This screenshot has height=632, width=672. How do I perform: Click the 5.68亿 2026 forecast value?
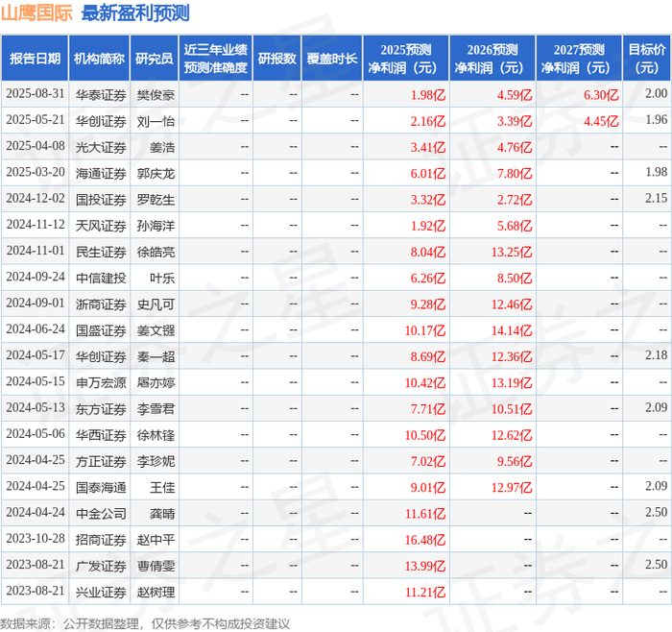515,226
